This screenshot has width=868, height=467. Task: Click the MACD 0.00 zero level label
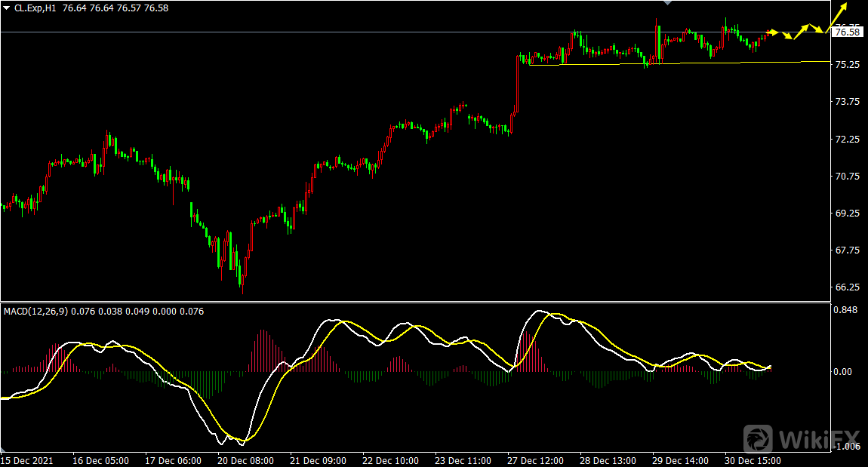tap(842, 372)
